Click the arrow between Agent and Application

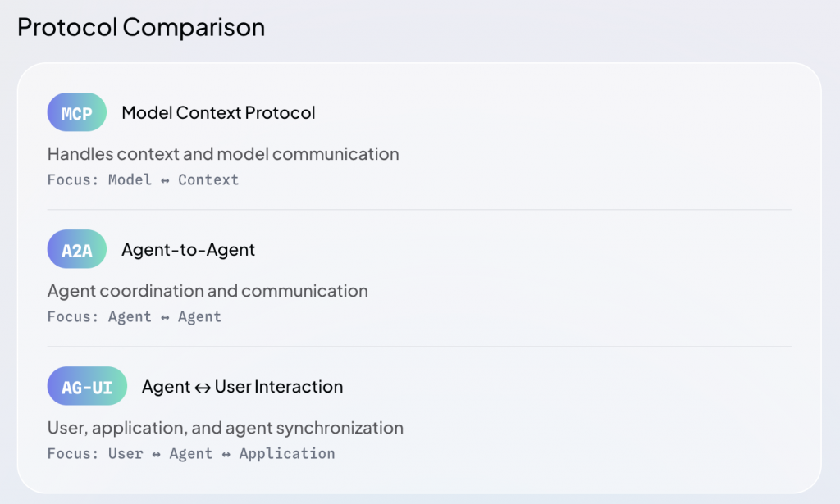(x=226, y=454)
